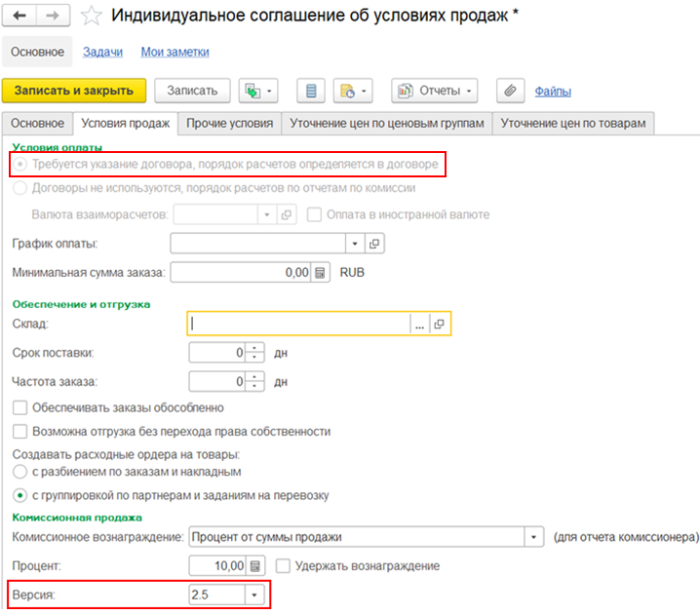Expand Версия dropdown arrow
The width and height of the screenshot is (700, 615).
[254, 595]
